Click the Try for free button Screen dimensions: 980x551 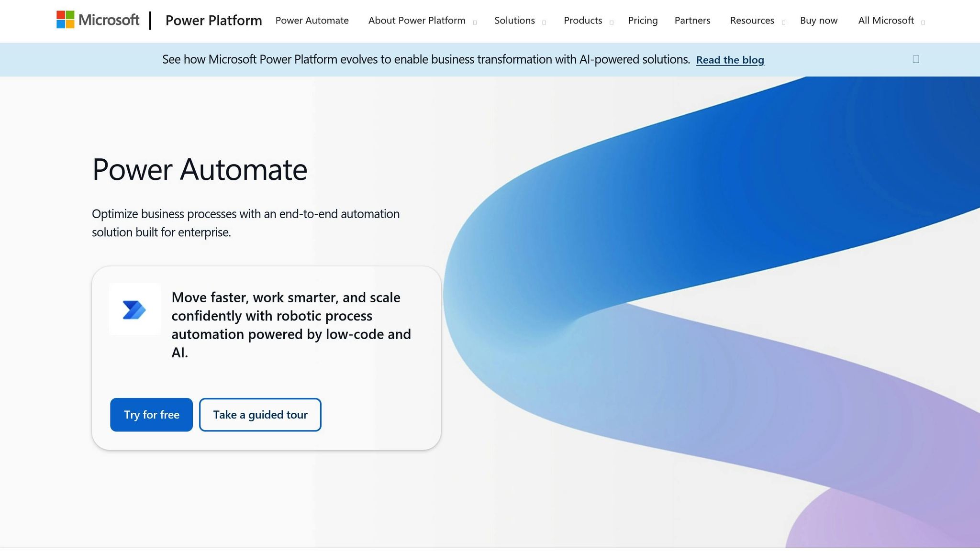point(151,414)
